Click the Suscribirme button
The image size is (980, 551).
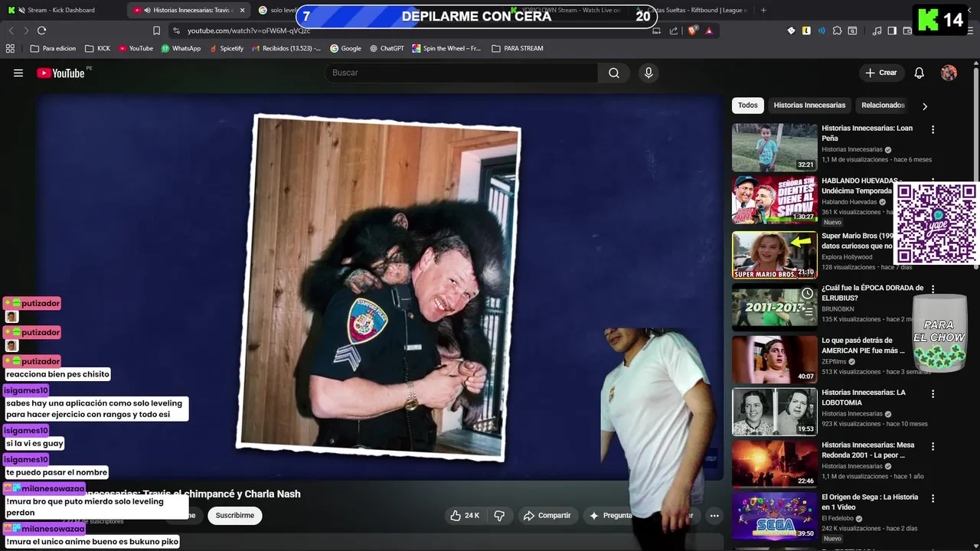235,516
